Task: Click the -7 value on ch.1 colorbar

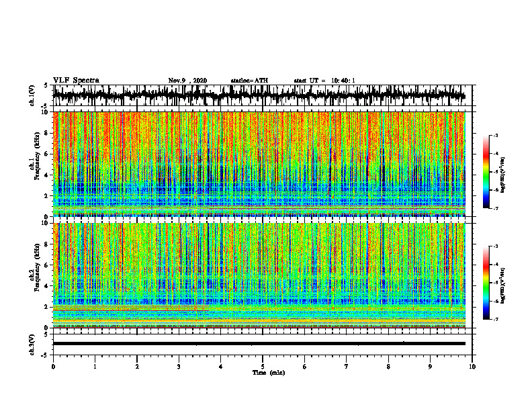Action: (x=496, y=209)
